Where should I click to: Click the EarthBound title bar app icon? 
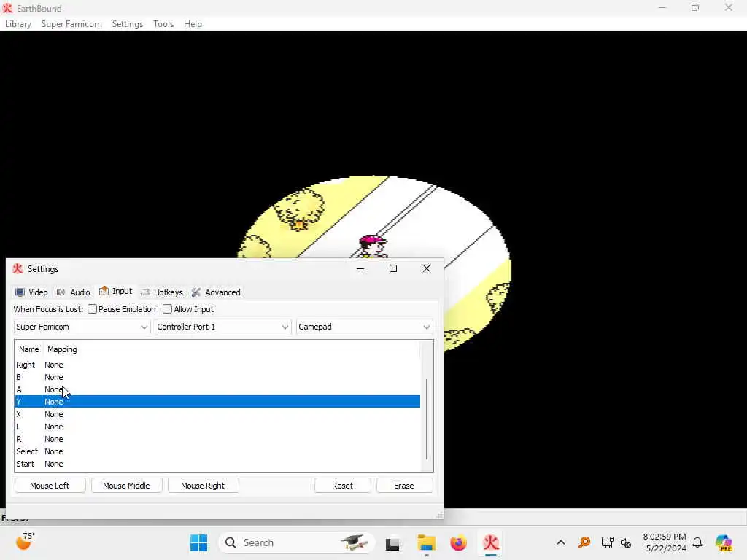[7, 8]
